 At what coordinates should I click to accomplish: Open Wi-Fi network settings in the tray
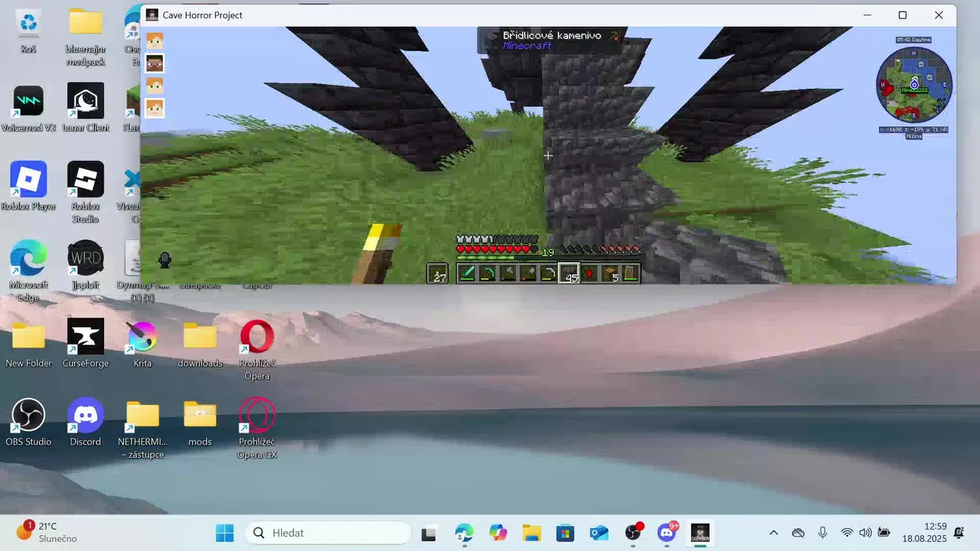(847, 533)
